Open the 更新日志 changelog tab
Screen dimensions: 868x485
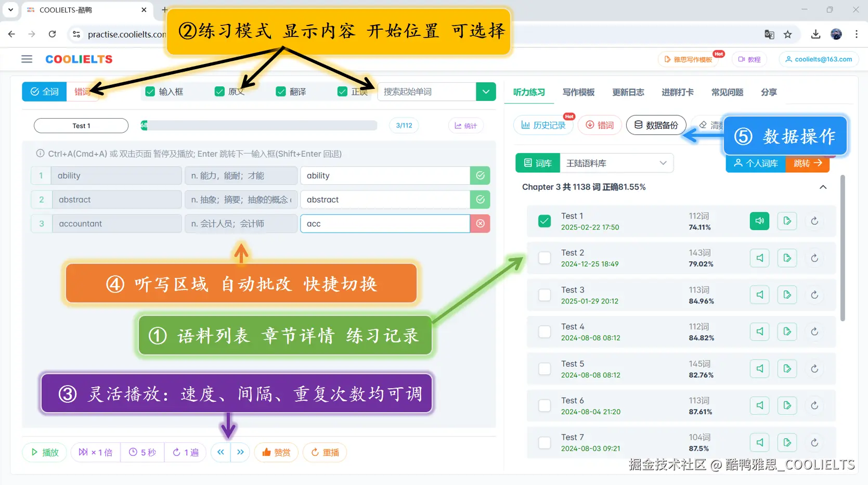pos(628,92)
